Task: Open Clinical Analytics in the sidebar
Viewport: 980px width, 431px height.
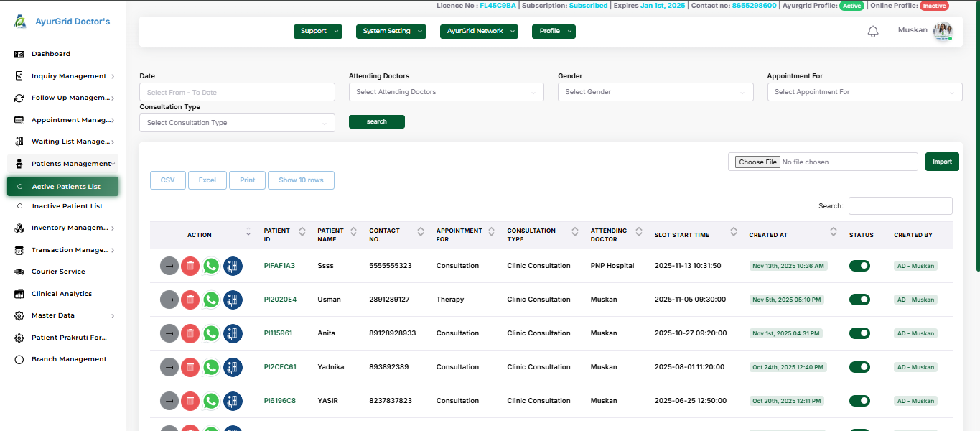Action: coord(61,294)
